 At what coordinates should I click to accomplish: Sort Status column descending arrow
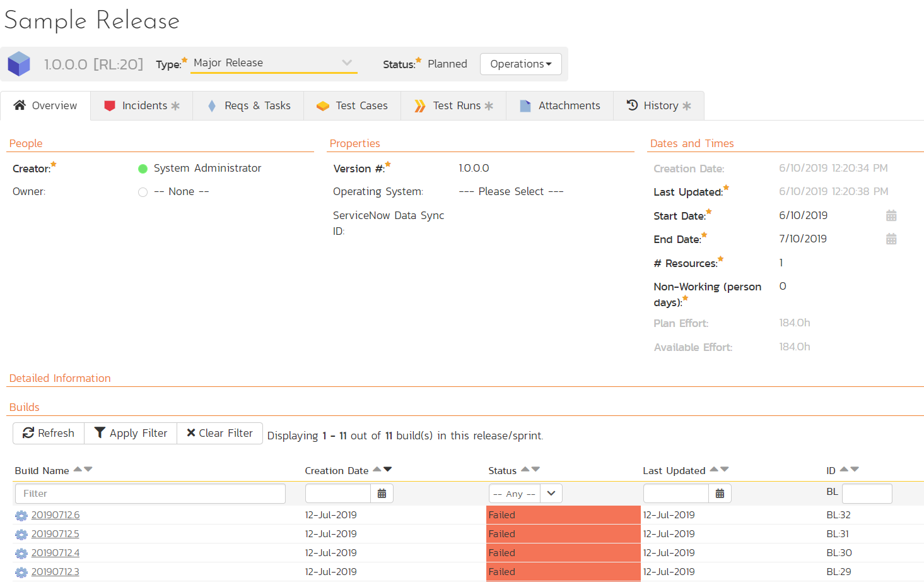[x=536, y=469]
